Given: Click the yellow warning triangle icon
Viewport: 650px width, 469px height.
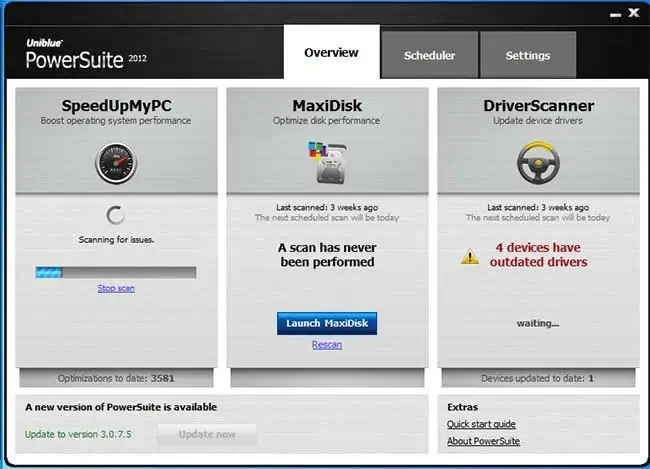Looking at the screenshot, I should [470, 256].
